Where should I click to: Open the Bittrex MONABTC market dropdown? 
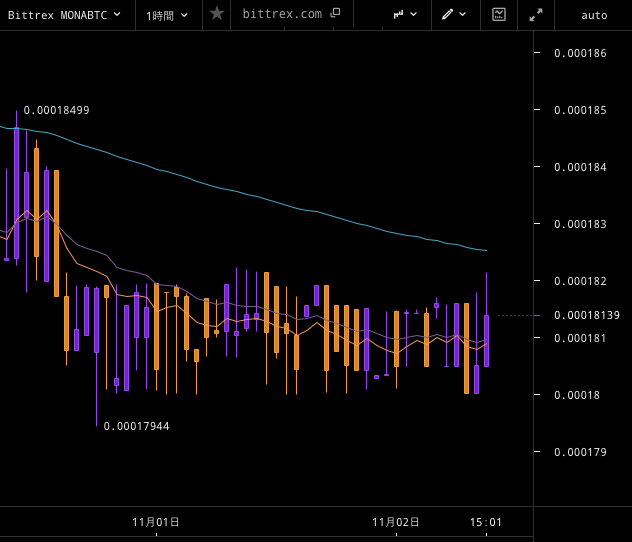[64, 15]
